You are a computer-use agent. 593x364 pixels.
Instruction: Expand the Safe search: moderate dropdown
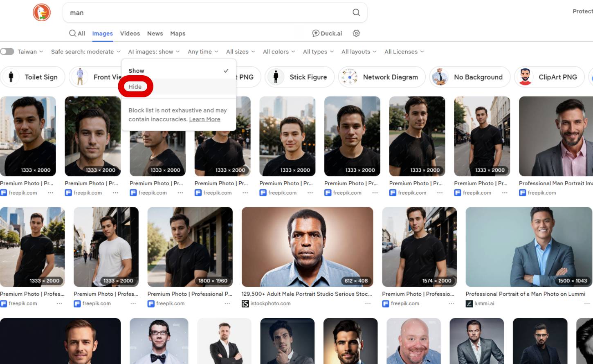click(x=85, y=52)
